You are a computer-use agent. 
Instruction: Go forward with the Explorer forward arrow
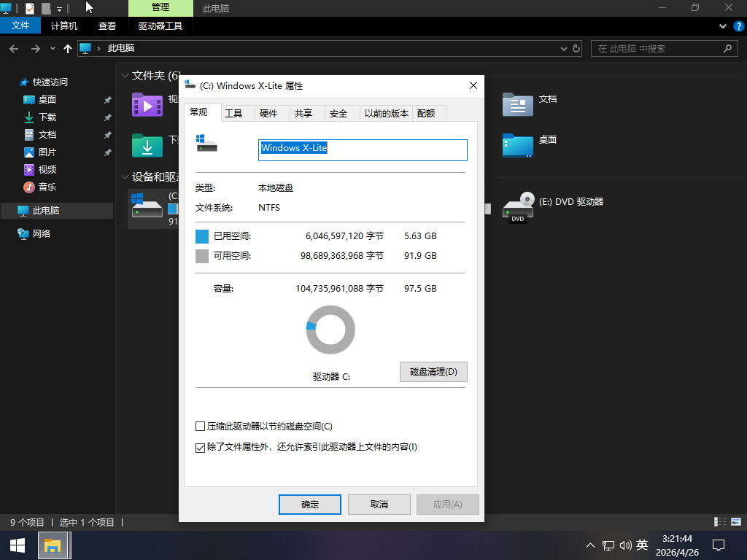pos(35,49)
